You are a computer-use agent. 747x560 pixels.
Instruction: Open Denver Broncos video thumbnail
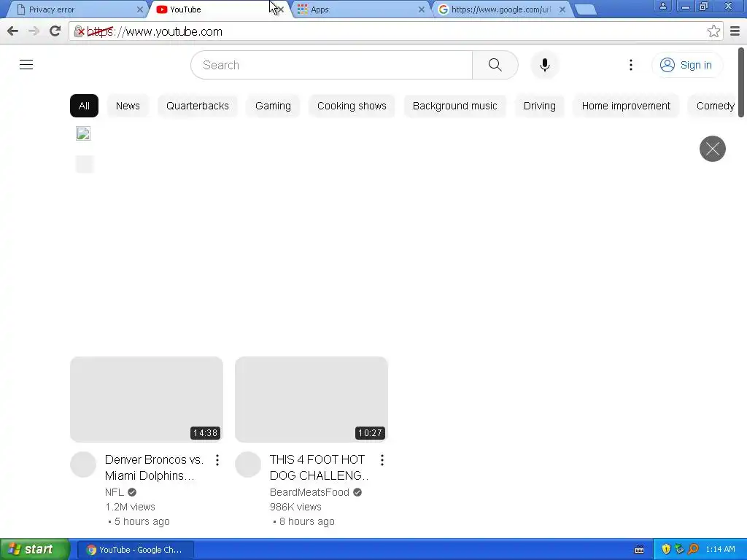point(146,399)
